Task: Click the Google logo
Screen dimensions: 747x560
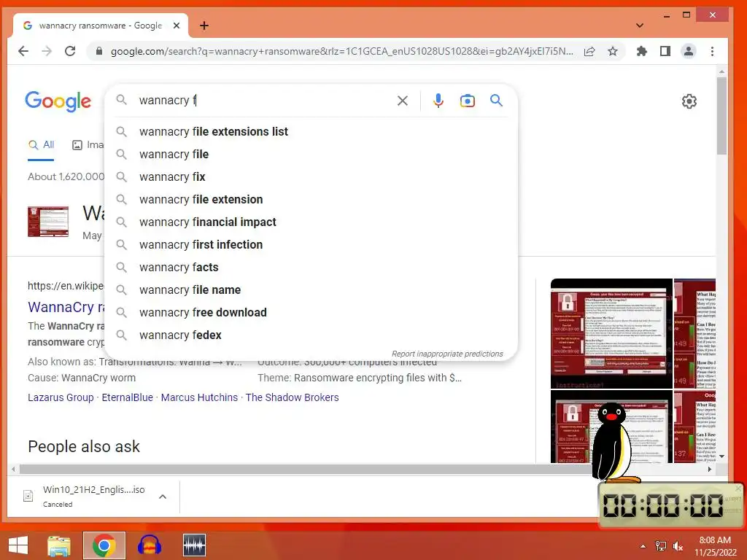Action: click(58, 101)
